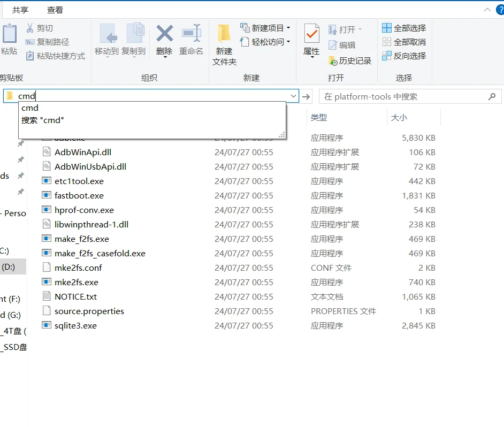504x427 pixels.
Task: Click the Rename icon
Action: click(192, 33)
